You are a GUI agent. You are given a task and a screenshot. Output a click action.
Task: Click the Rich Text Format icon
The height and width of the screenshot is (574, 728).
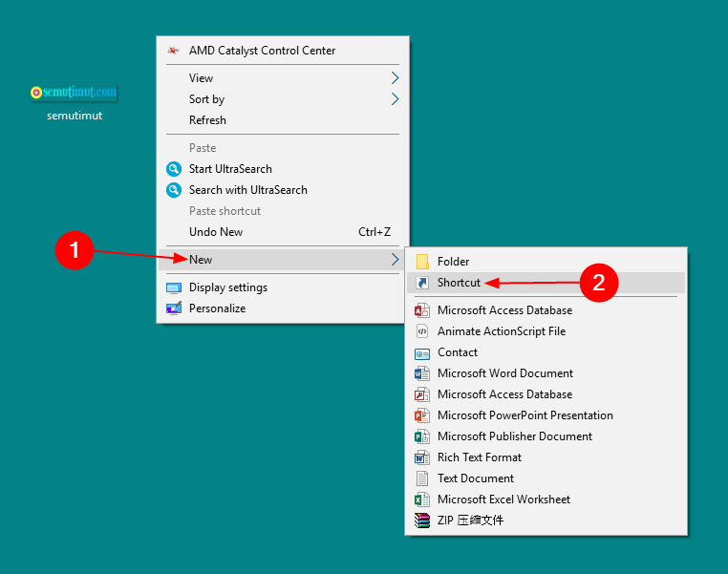pyautogui.click(x=422, y=457)
